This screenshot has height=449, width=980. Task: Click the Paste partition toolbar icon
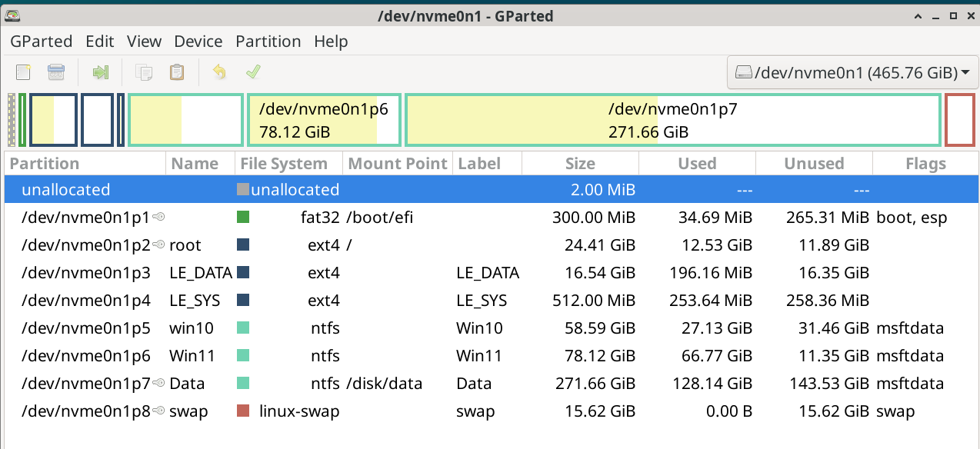click(177, 72)
